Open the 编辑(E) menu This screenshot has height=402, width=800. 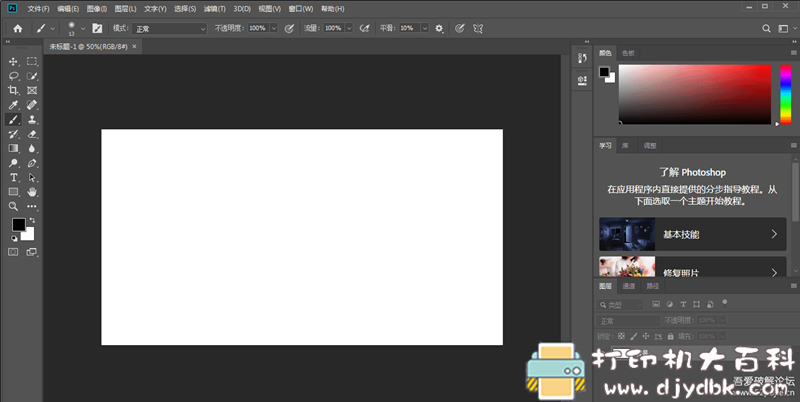(68, 9)
